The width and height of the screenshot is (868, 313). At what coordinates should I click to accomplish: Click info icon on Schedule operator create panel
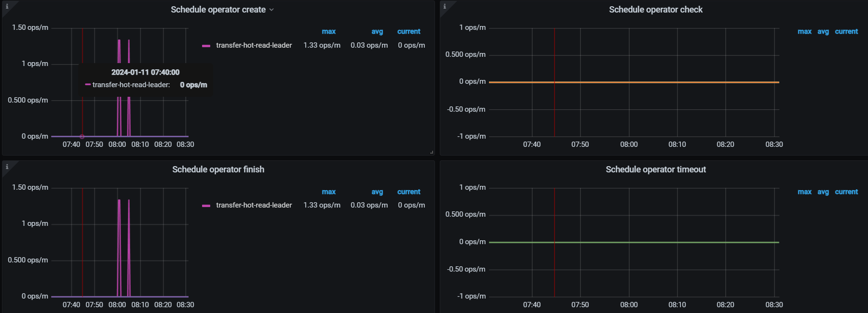(7, 6)
